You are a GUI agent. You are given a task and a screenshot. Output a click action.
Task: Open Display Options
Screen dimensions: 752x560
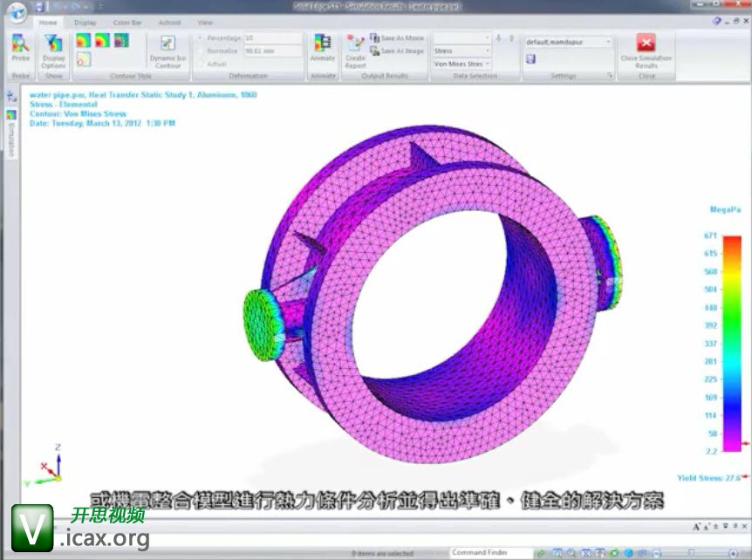(x=53, y=51)
